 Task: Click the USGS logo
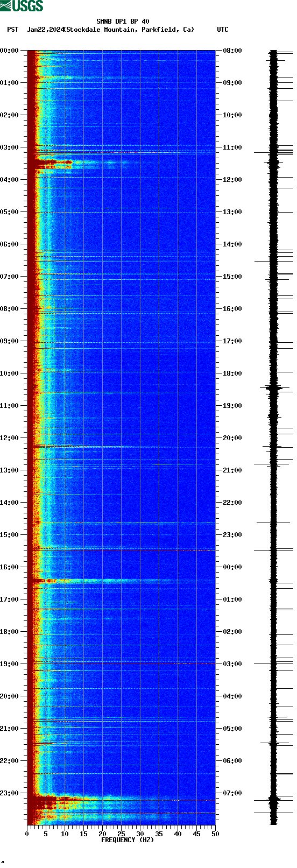point(22,6)
